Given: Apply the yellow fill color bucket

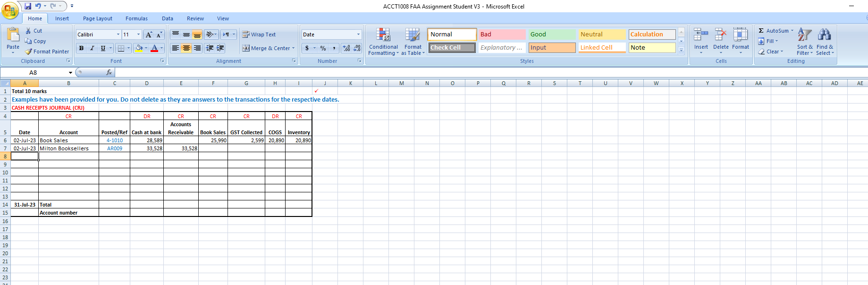Looking at the screenshot, I should pyautogui.click(x=139, y=48).
